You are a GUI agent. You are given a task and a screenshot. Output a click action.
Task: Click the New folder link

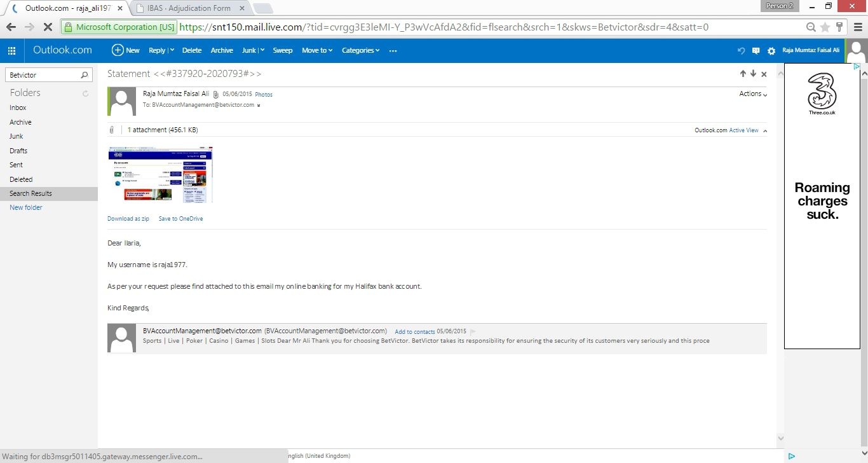pyautogui.click(x=26, y=208)
